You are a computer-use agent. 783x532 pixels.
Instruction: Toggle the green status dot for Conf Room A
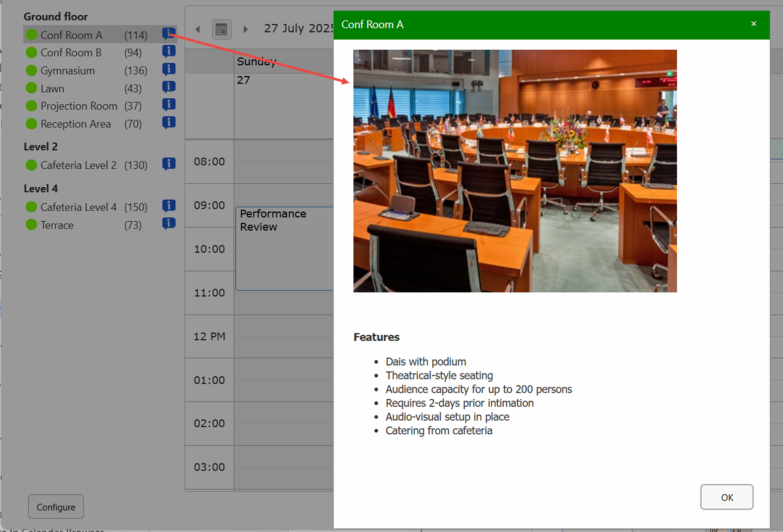click(31, 34)
